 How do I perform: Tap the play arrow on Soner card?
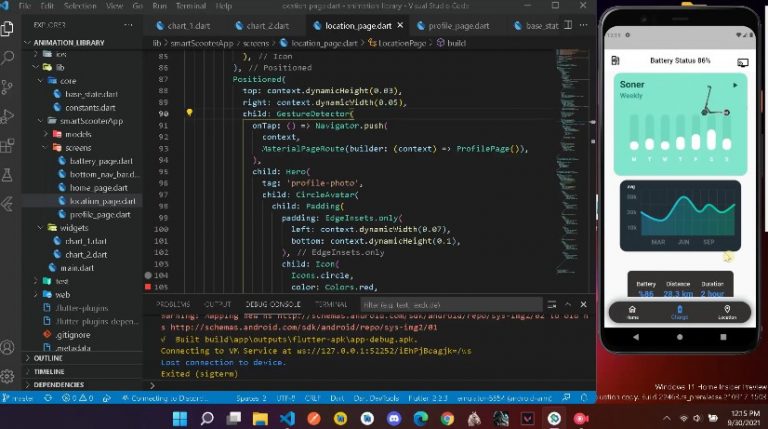pyautogui.click(x=735, y=85)
